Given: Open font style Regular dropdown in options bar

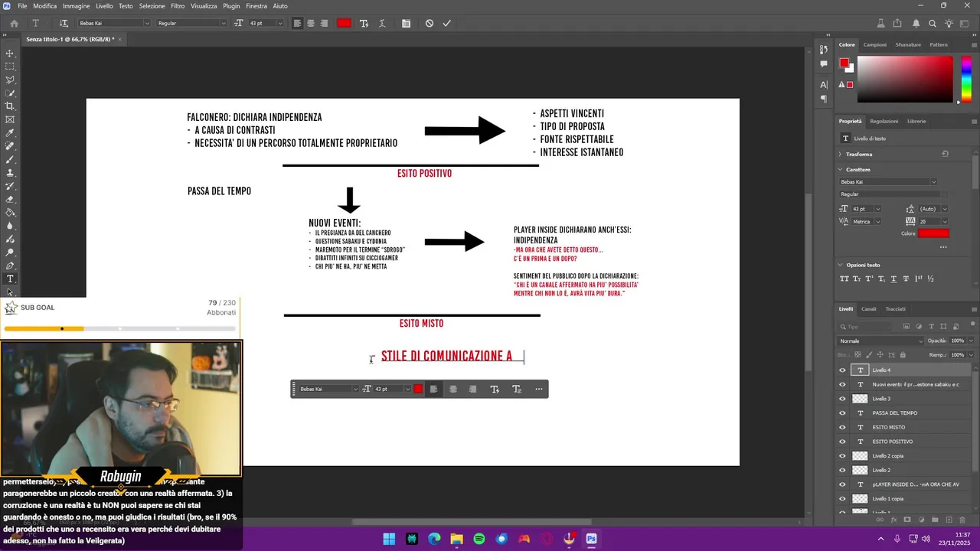Looking at the screenshot, I should tap(224, 23).
